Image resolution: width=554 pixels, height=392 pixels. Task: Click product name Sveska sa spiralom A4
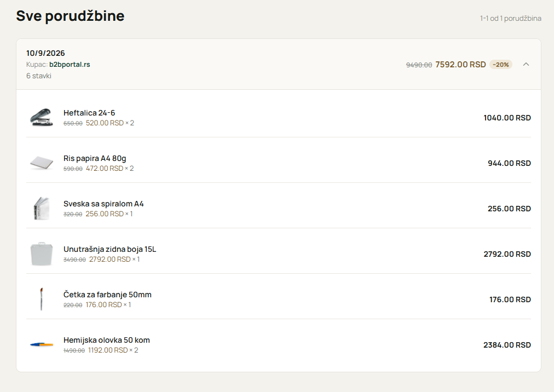coord(103,204)
